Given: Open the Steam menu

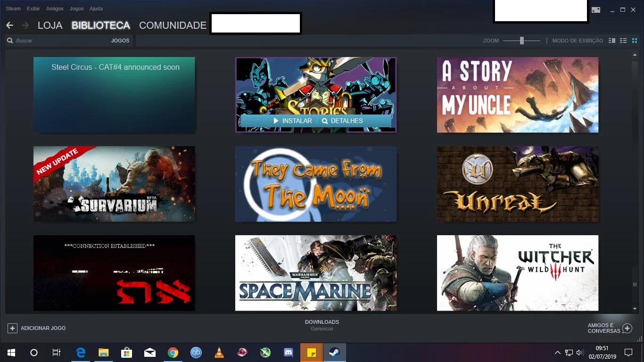Looking at the screenshot, I should pos(13,8).
